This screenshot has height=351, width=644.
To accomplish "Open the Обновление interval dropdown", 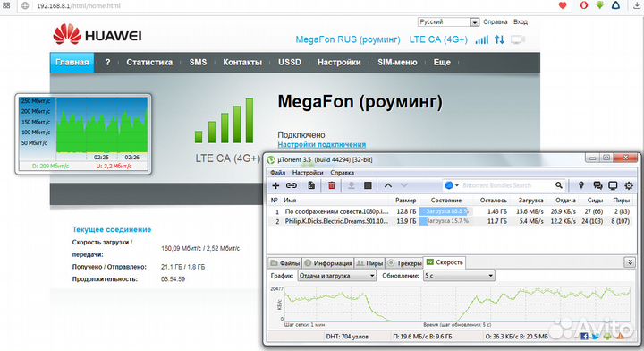I will 459,276.
